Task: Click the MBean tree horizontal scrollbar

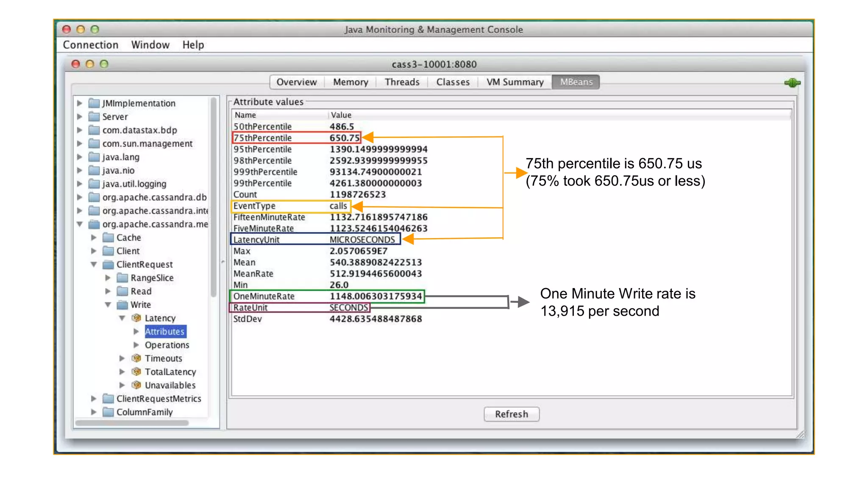Action: tap(132, 423)
